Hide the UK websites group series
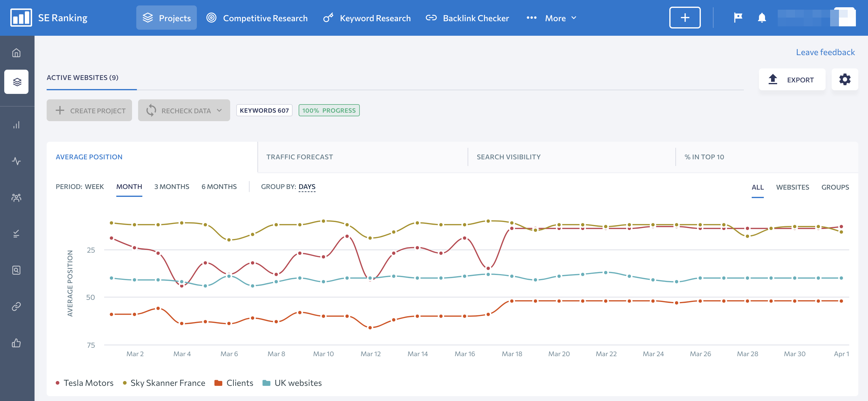The width and height of the screenshot is (868, 401). pos(292,383)
